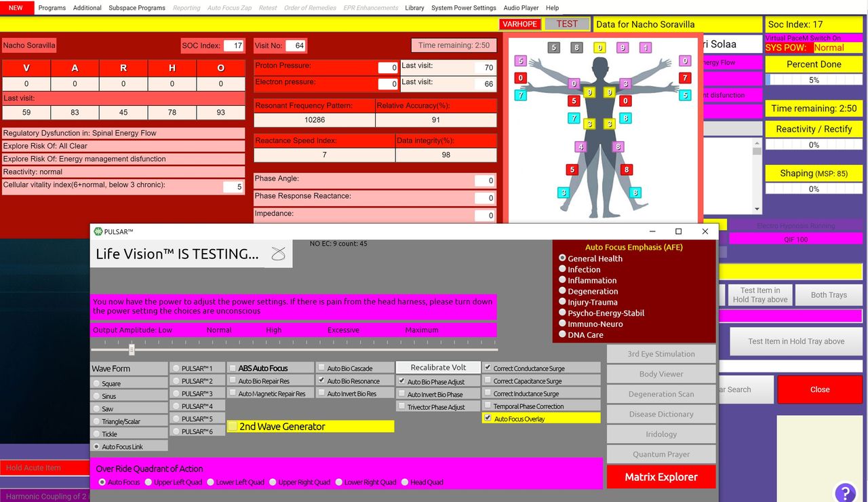Click the pink 1 marker in the top row
868x502 pixels.
[x=646, y=48]
